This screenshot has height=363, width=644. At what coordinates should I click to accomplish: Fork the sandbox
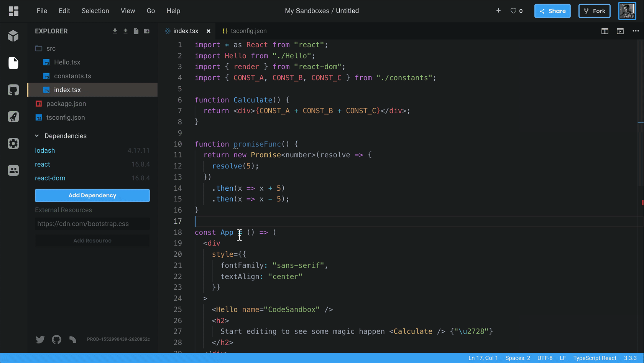tap(594, 11)
